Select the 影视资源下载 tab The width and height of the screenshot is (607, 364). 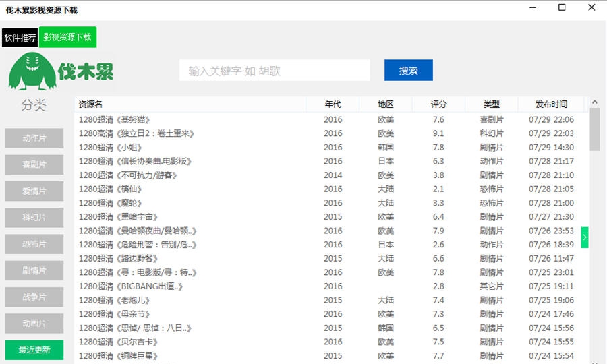pyautogui.click(x=67, y=38)
